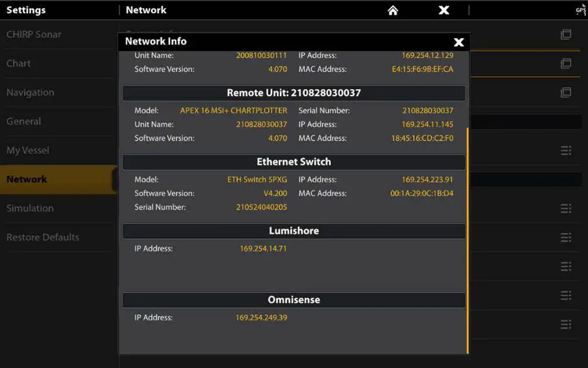Image resolution: width=588 pixels, height=368 pixels.
Task: Open the uppermost options list icon on the right
Action: click(x=565, y=150)
